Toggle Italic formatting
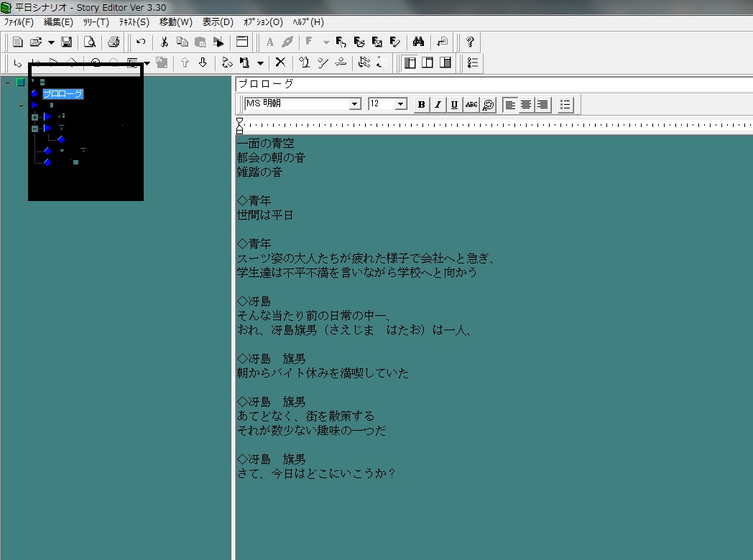The height and width of the screenshot is (560, 753). click(x=438, y=105)
